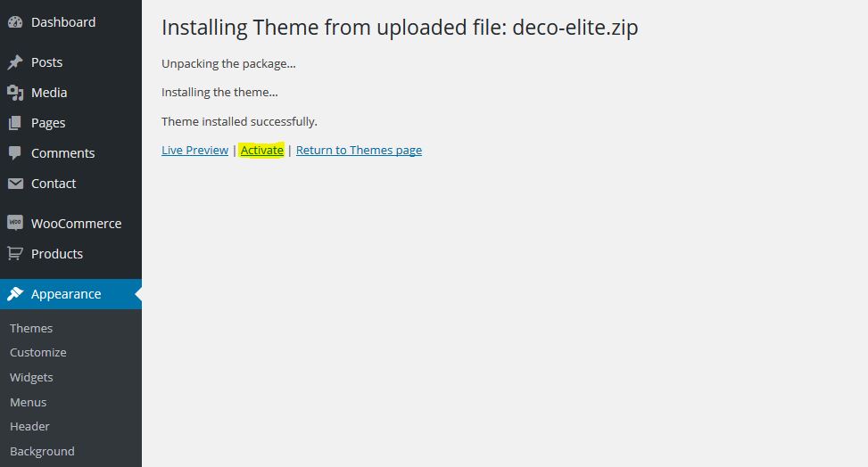Image resolution: width=868 pixels, height=467 pixels.
Task: Select the Background submenu entry
Action: click(x=42, y=452)
